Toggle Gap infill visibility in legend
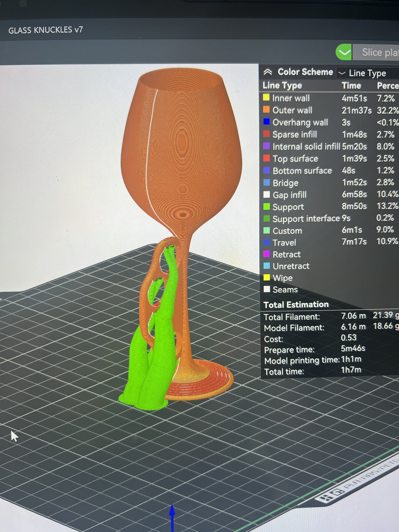 click(289, 195)
